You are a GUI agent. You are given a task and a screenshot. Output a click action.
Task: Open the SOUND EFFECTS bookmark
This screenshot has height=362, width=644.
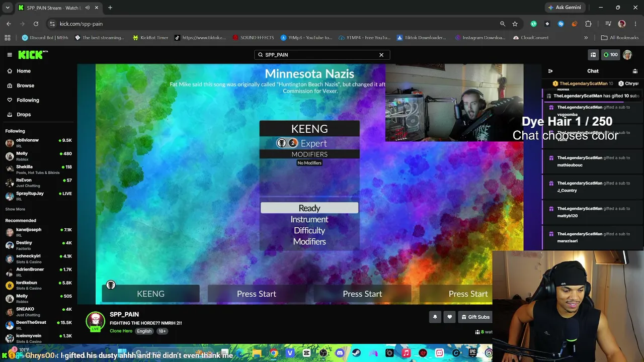coord(253,38)
